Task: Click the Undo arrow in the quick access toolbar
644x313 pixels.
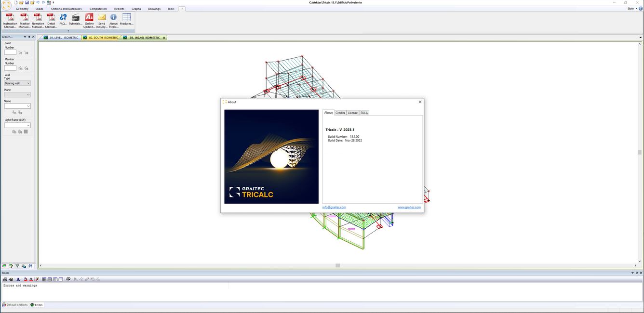Action: 38,2
